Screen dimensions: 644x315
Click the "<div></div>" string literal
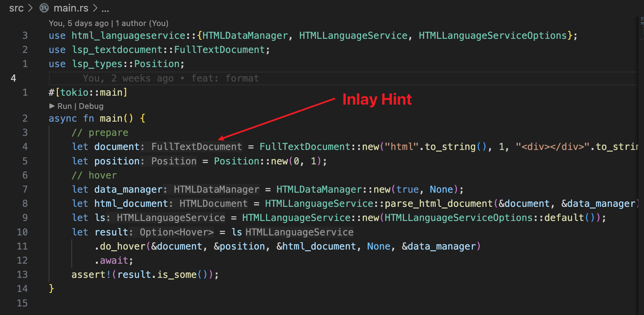click(x=553, y=147)
